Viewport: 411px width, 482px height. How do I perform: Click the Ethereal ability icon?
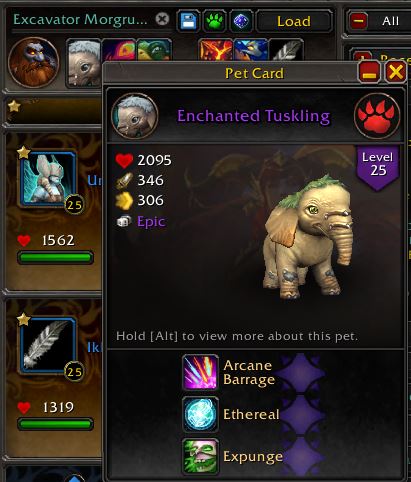click(x=200, y=414)
